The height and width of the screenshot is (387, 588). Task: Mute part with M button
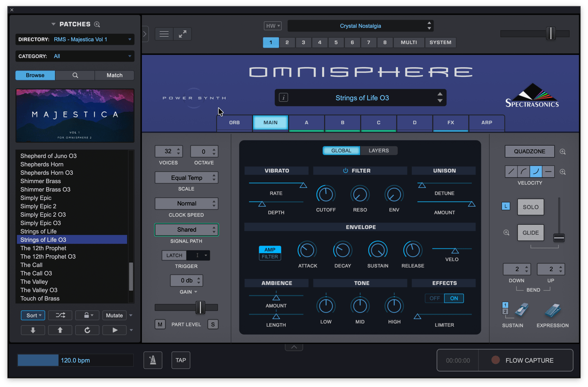pos(160,324)
